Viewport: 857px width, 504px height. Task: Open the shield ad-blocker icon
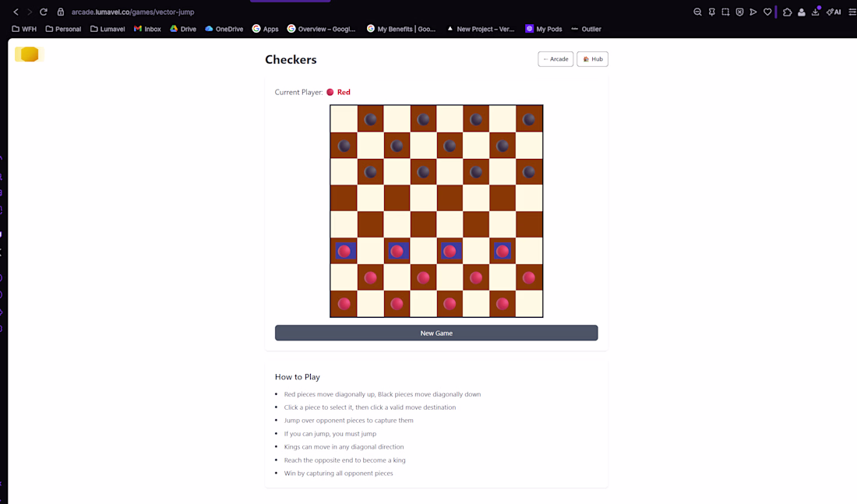click(739, 12)
